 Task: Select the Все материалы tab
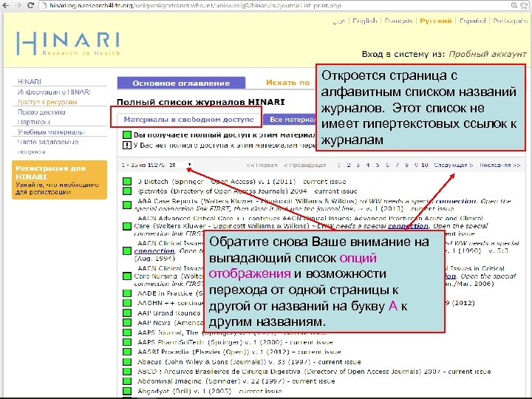290,120
